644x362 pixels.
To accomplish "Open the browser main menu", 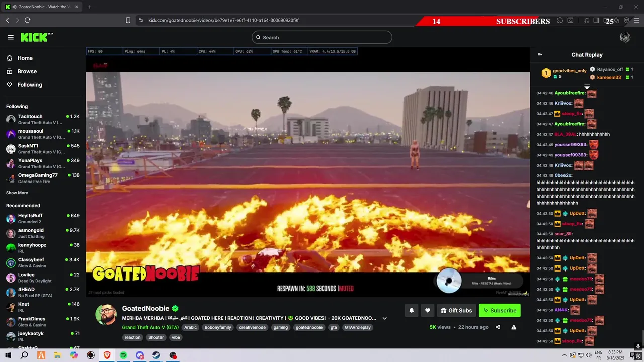I will click(636, 20).
